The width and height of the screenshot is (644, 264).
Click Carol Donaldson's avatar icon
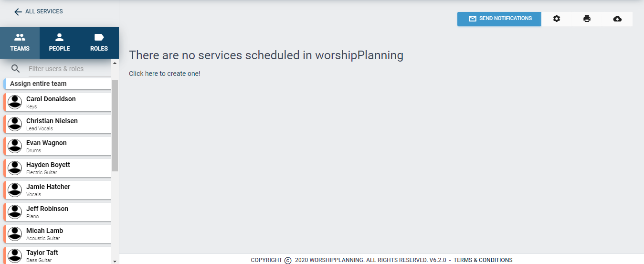[15, 102]
